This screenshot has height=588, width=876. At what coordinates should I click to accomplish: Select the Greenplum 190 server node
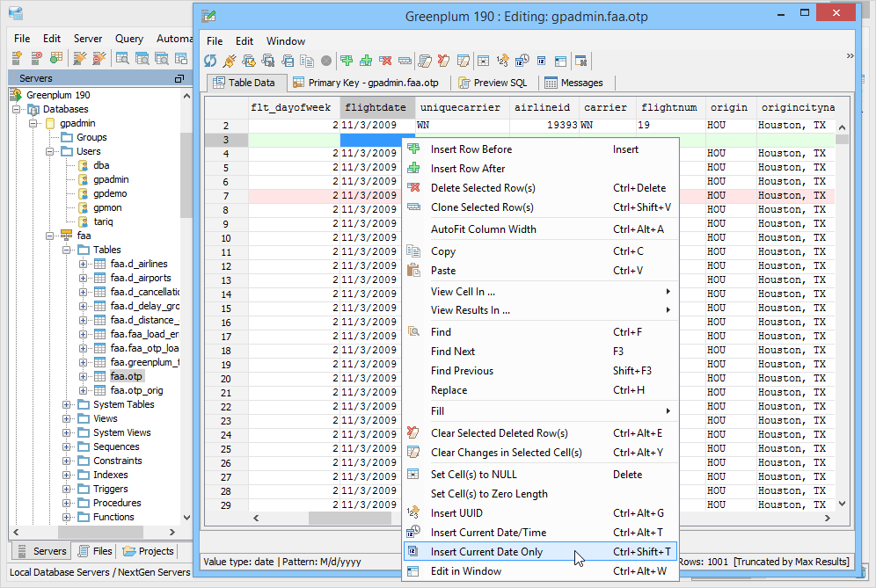pos(58,95)
